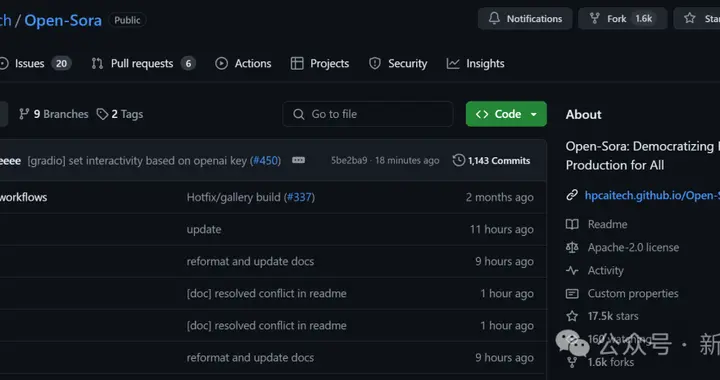Open hpcaitech.github.io website link
The width and height of the screenshot is (720, 380).
(x=652, y=196)
